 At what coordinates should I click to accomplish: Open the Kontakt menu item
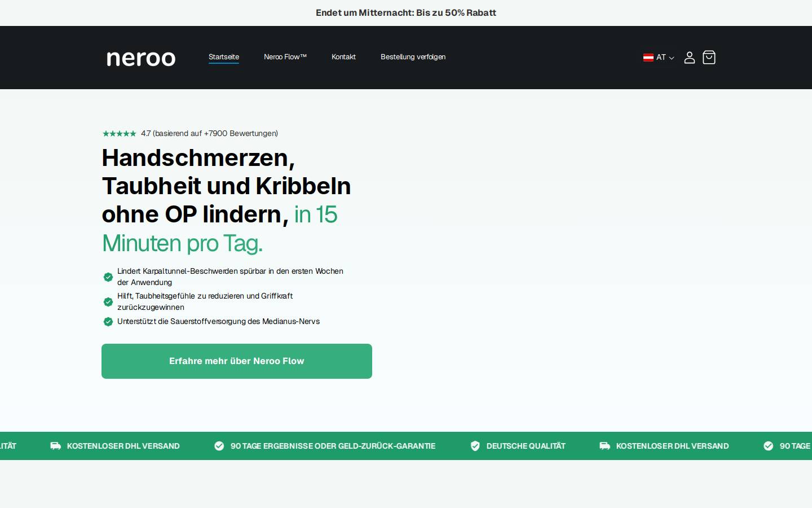point(343,57)
